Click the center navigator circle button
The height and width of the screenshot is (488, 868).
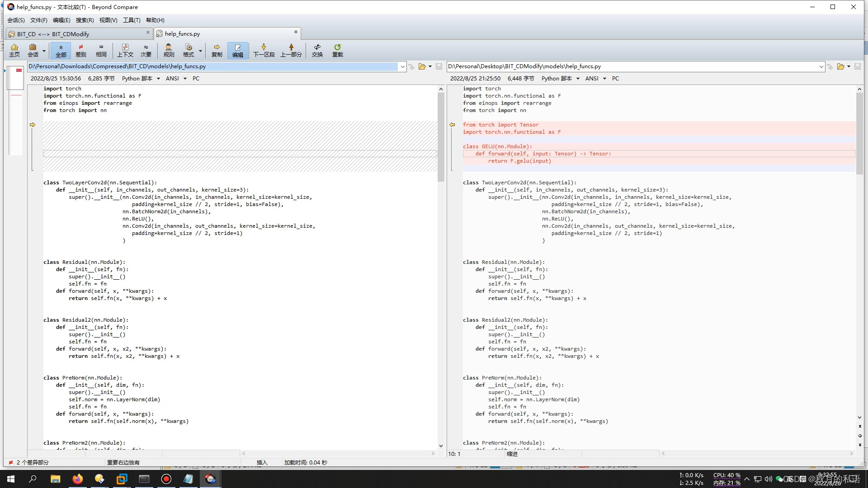[x=860, y=436]
